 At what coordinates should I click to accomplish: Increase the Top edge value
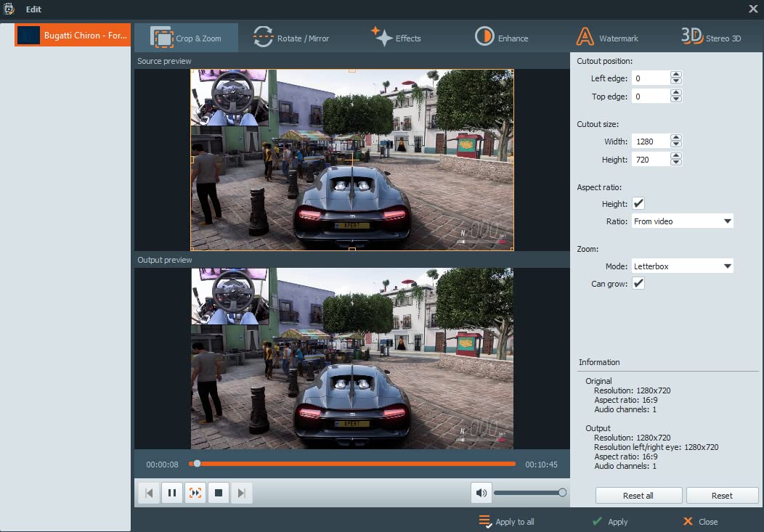(x=676, y=92)
